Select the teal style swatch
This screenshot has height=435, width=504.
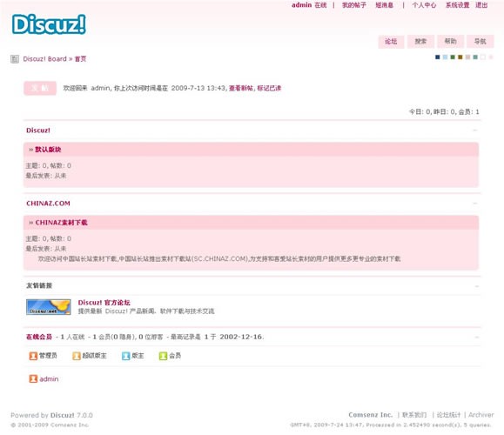click(475, 57)
